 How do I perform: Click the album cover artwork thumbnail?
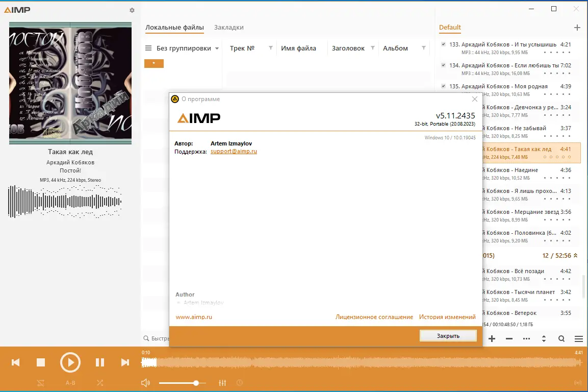(70, 83)
